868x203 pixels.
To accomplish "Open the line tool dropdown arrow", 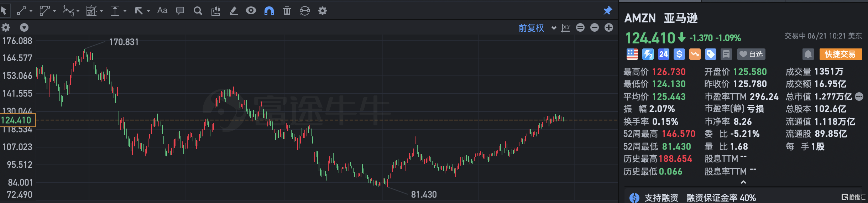I will (x=31, y=11).
